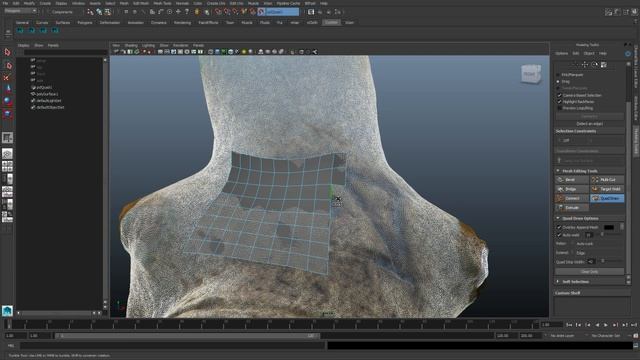
Task: Click the Play forwards playback button
Action: pyautogui.click(x=606, y=325)
